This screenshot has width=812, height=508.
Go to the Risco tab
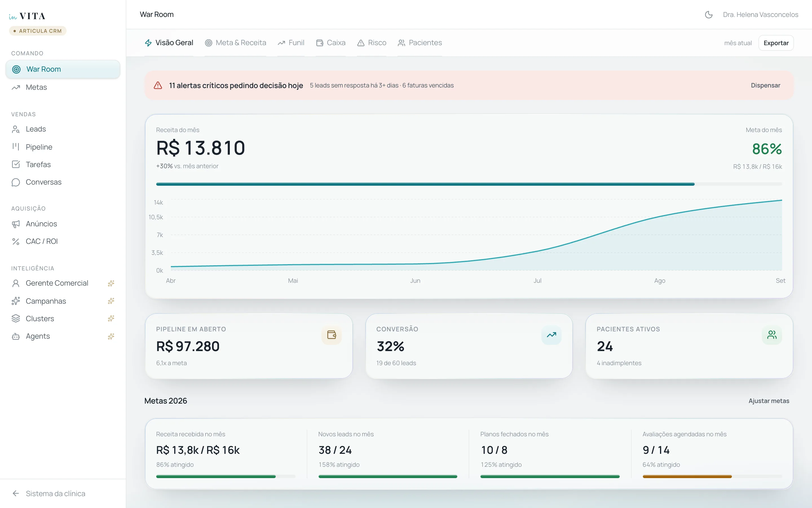pos(372,43)
